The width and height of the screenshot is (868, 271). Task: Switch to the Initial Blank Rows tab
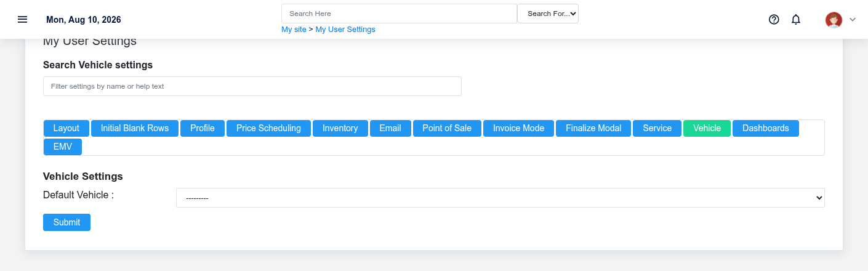[135, 128]
